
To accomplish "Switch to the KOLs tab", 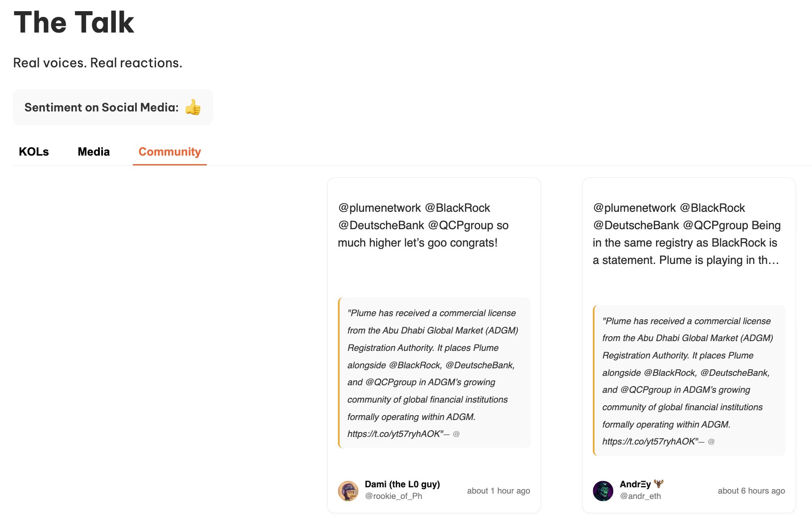I will click(34, 152).
